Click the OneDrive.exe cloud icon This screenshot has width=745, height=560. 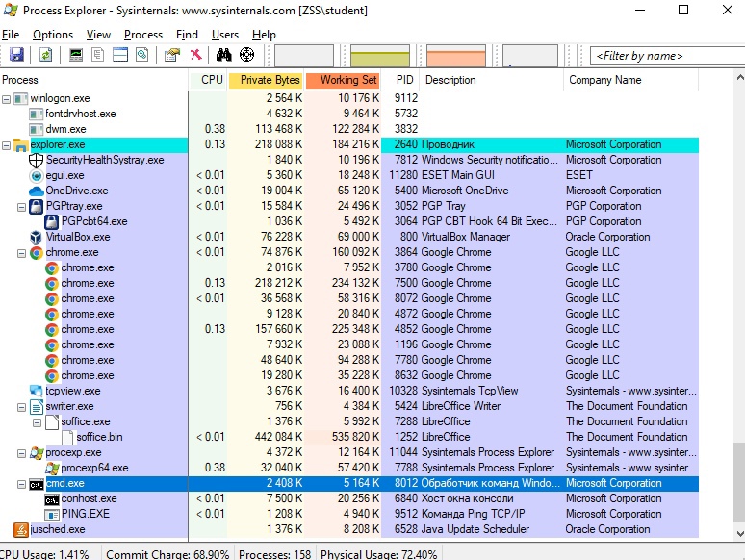pyautogui.click(x=37, y=191)
